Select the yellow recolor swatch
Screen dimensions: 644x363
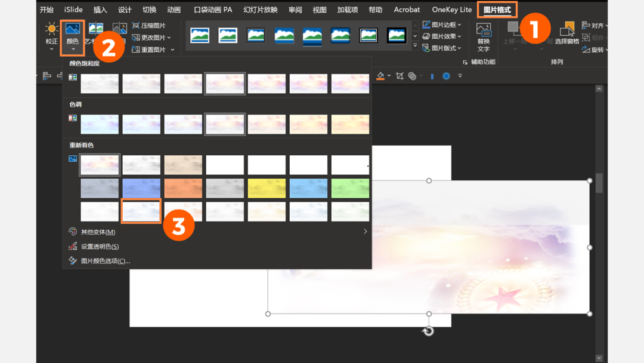[267, 188]
